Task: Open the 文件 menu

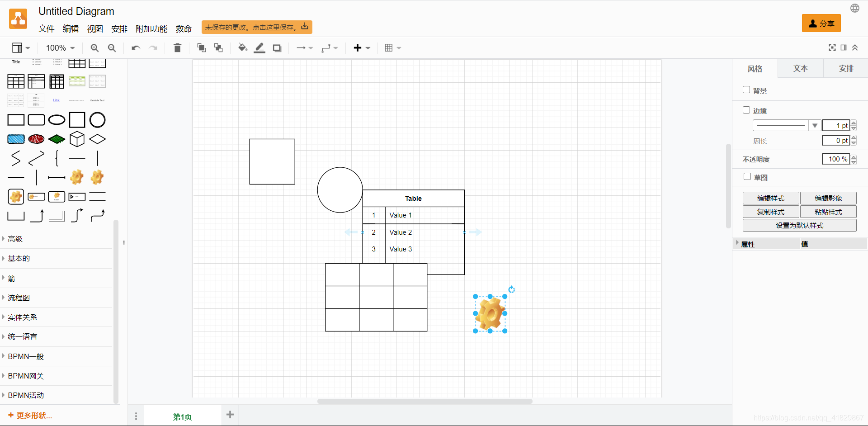Action: point(46,29)
